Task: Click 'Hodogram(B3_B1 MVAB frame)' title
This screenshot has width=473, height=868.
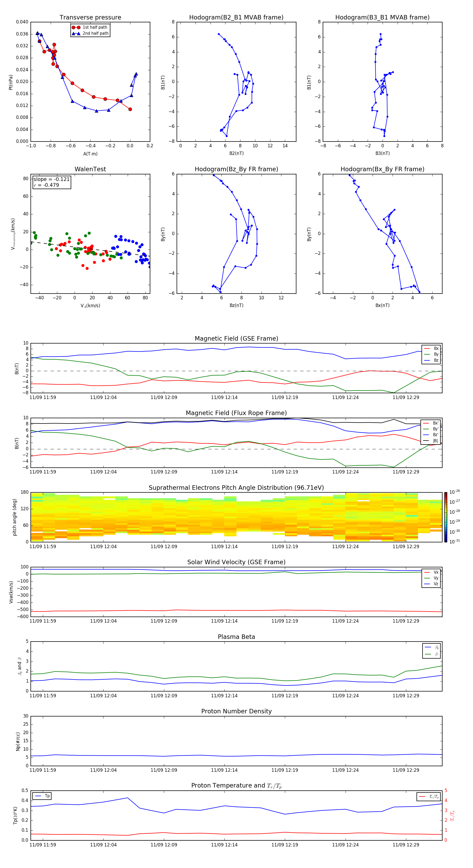Action: [382, 18]
